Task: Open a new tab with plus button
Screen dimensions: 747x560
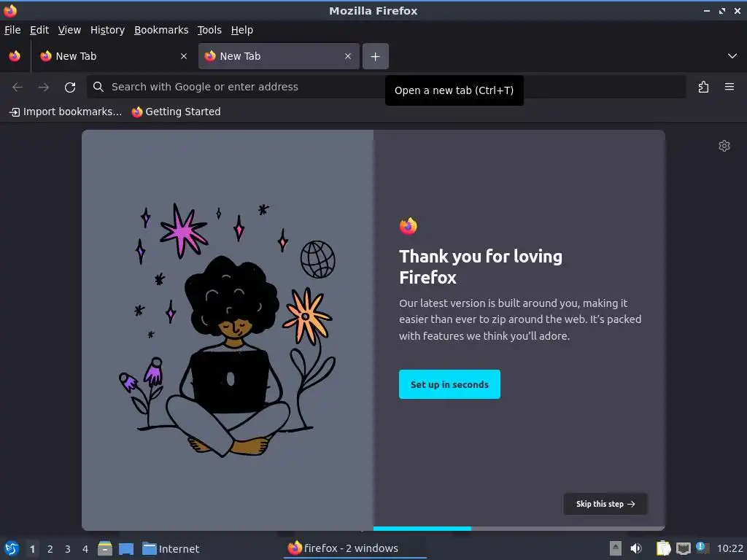Action: [x=376, y=56]
